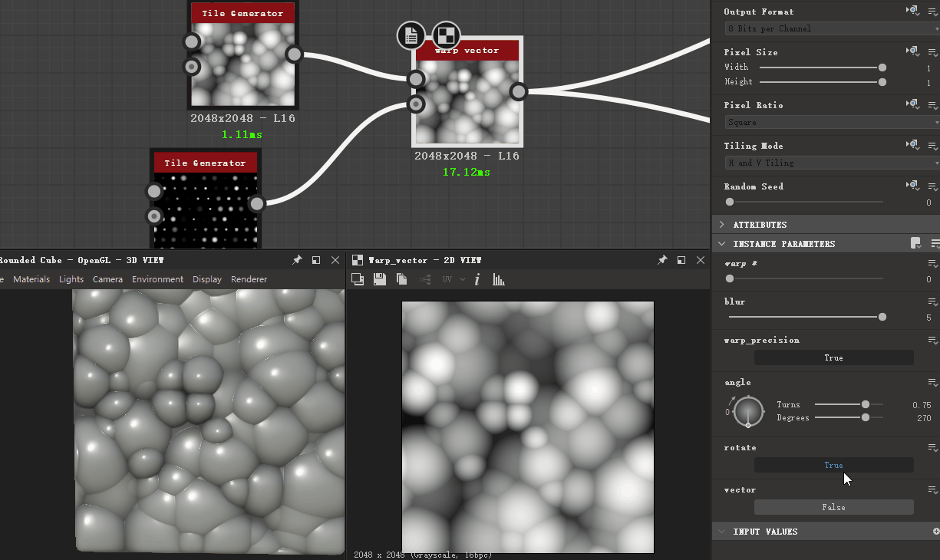The image size is (940, 560).
Task: Open the Output Format options list icon
Action: point(932,12)
